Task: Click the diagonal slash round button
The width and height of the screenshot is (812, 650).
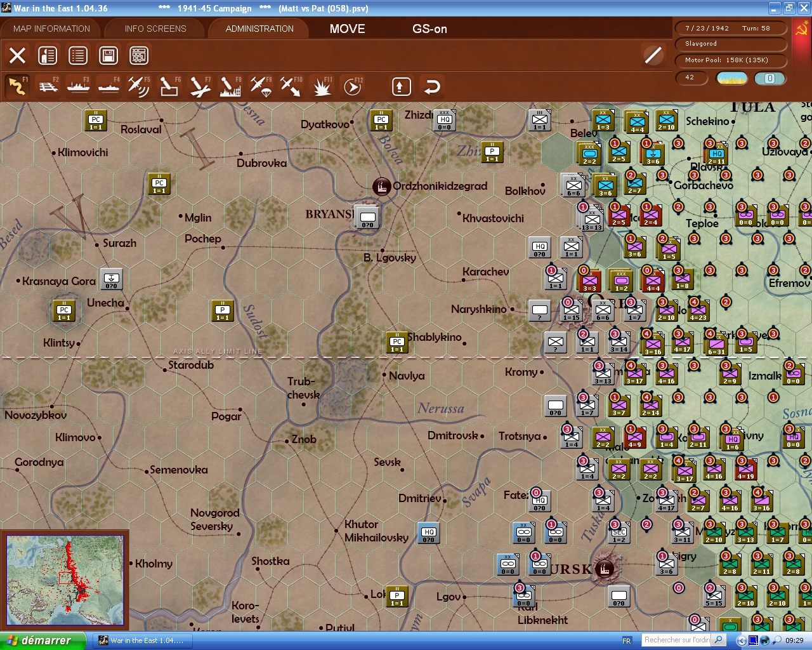Action: tap(653, 55)
